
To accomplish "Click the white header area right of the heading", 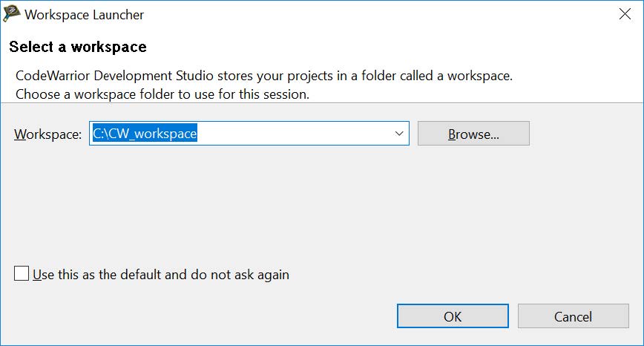I will [408, 47].
